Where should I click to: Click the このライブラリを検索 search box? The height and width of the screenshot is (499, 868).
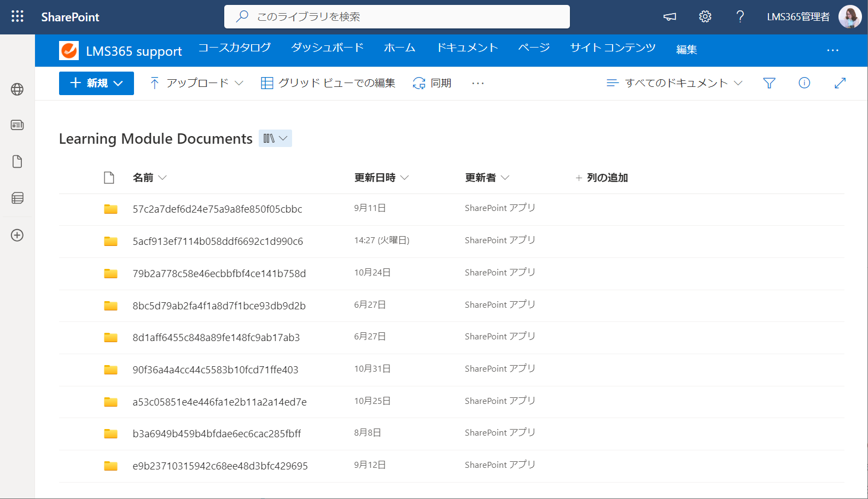coord(397,16)
